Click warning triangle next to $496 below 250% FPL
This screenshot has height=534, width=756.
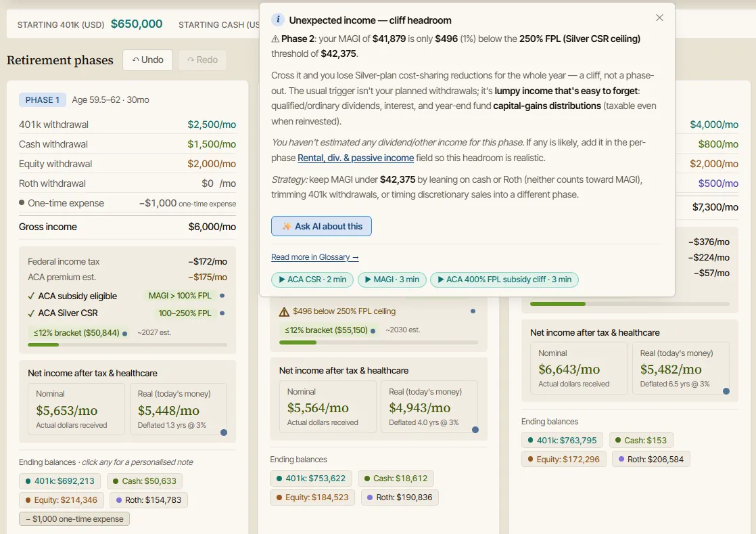click(284, 311)
